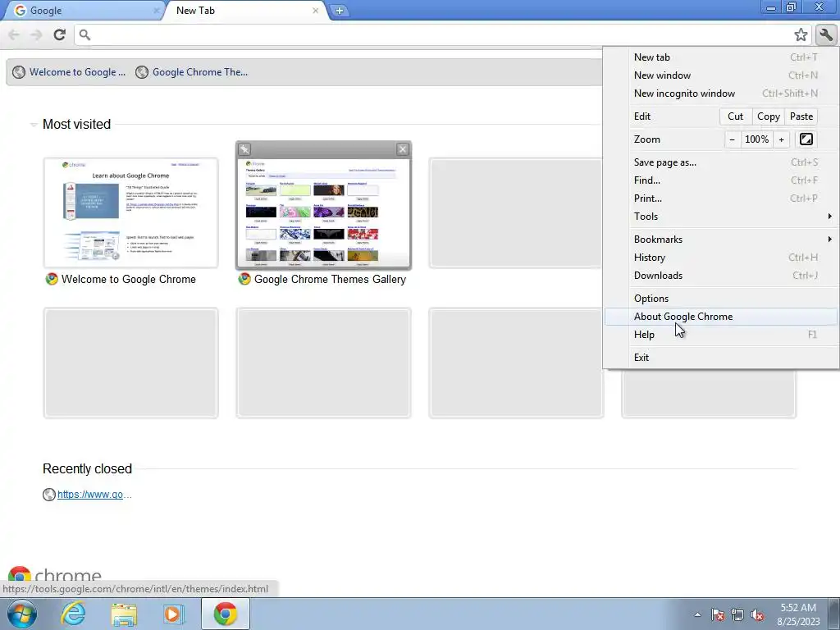Click the Cut button
The height and width of the screenshot is (630, 840).
pyautogui.click(x=735, y=116)
